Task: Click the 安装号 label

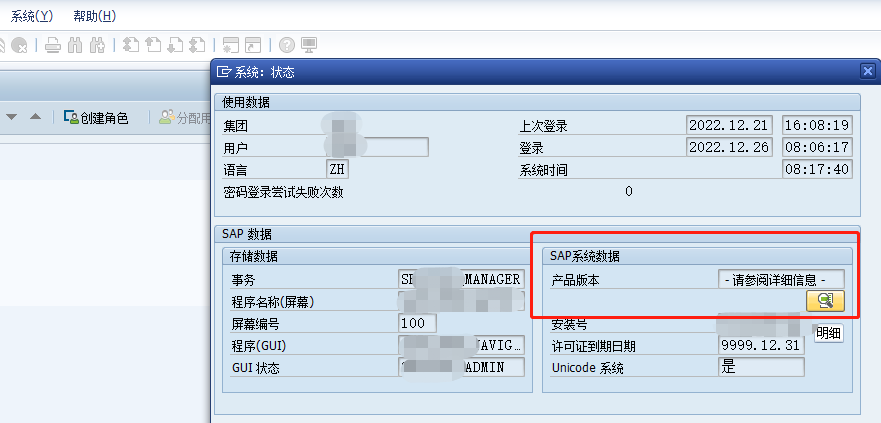Action: tap(570, 325)
